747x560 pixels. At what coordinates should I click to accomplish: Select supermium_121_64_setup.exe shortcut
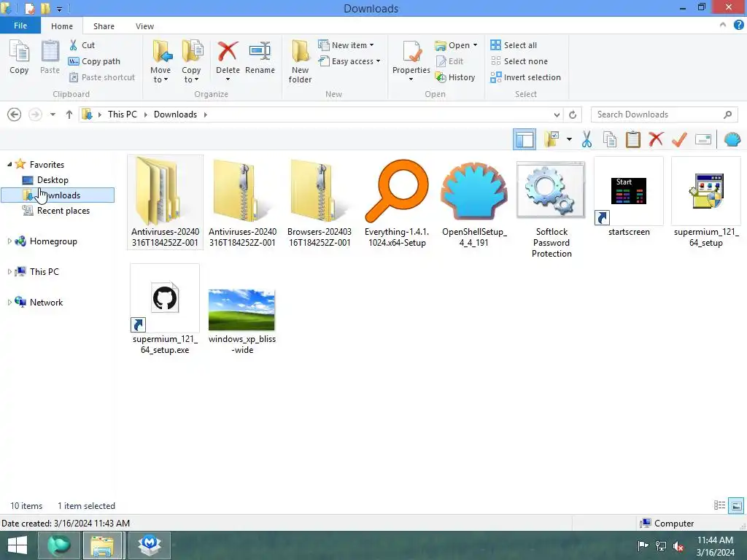click(165, 309)
